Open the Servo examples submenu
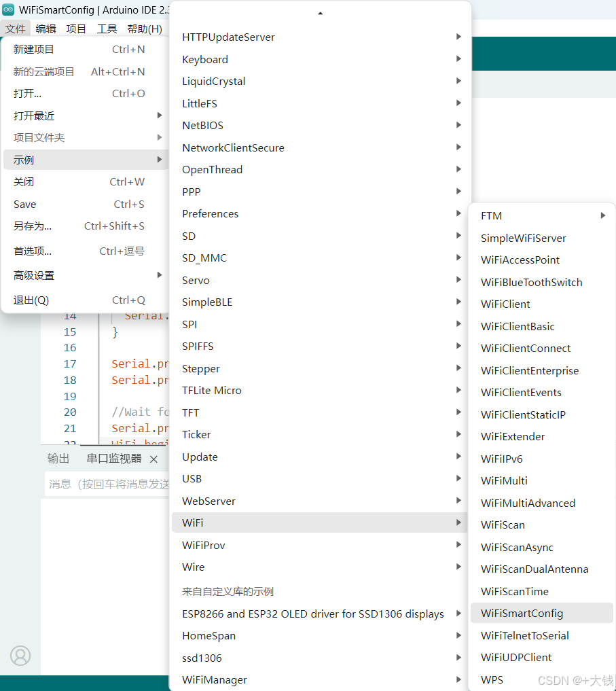Image resolution: width=616 pixels, height=691 pixels. (x=321, y=281)
